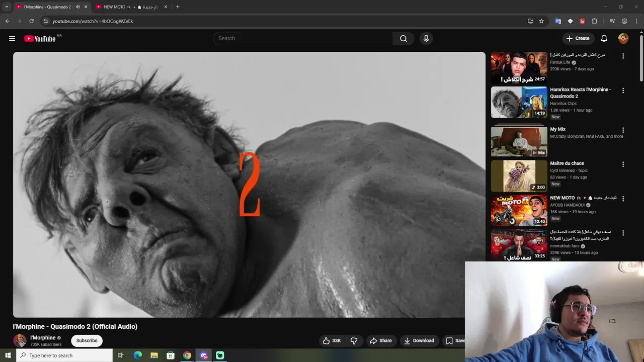The height and width of the screenshot is (362, 644).
Task: Click the taskbar search box
Action: 64,355
